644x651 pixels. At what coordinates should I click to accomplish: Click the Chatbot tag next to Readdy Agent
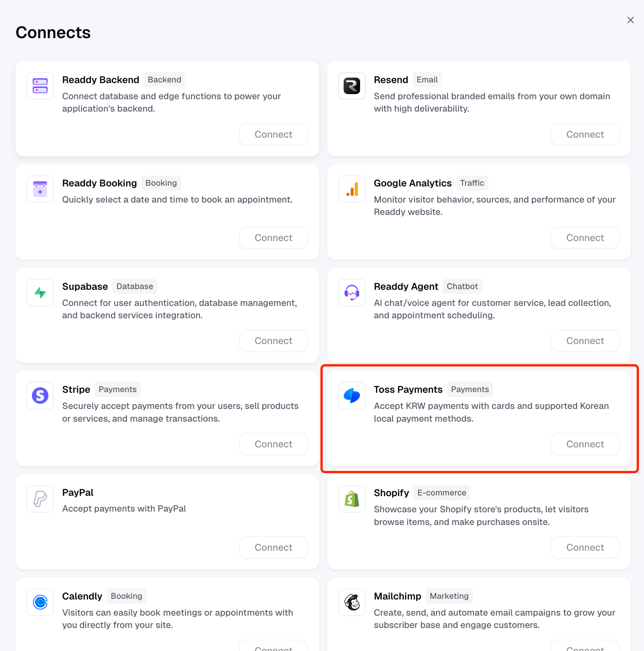[x=462, y=286]
